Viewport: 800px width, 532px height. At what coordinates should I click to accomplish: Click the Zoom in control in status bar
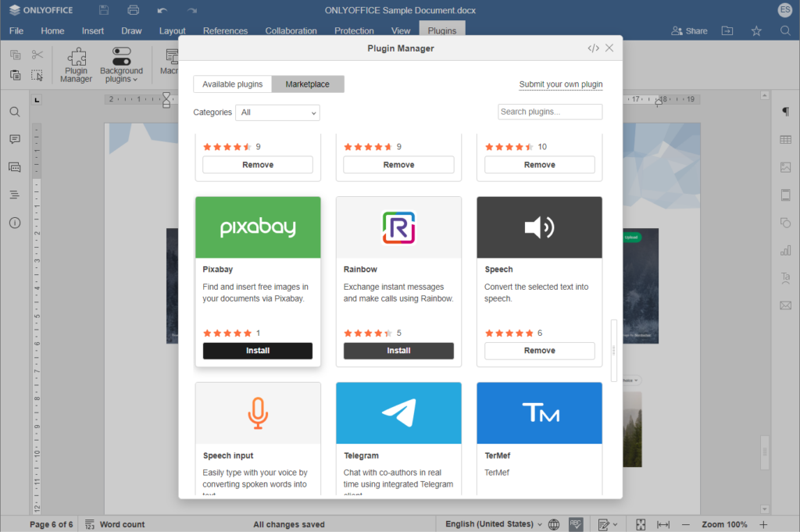click(x=763, y=524)
